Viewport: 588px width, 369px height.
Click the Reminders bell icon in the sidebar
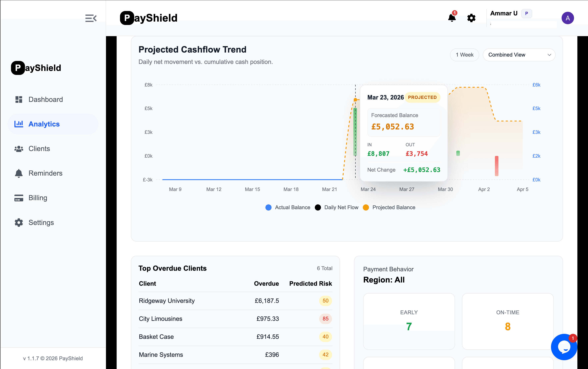tap(19, 173)
